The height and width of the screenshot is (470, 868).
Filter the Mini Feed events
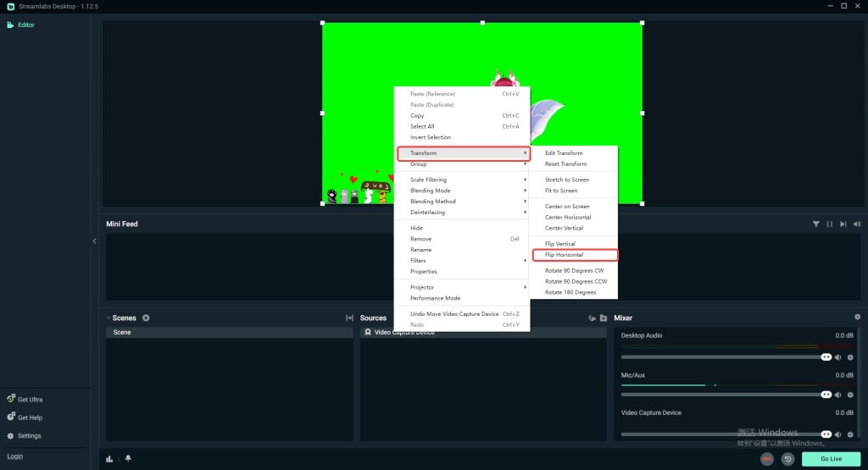816,224
